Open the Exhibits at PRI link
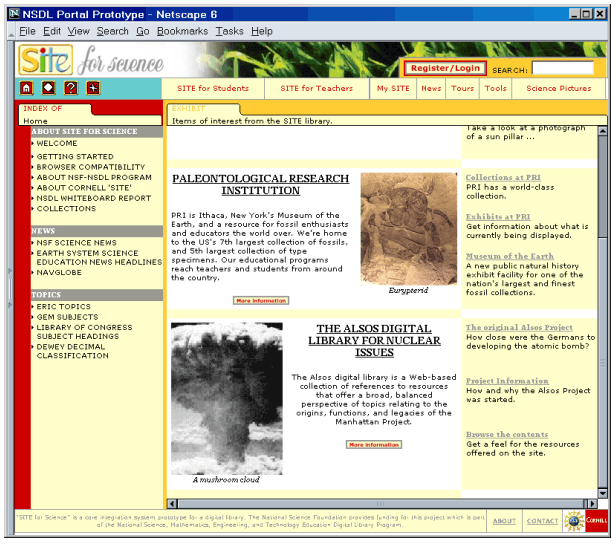616x544 pixels. 498,217
